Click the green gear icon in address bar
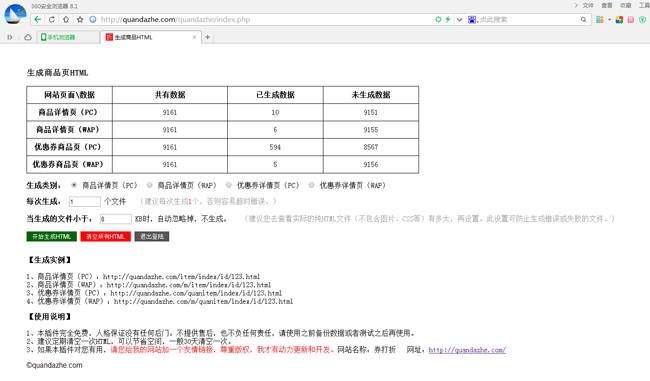 (x=438, y=19)
